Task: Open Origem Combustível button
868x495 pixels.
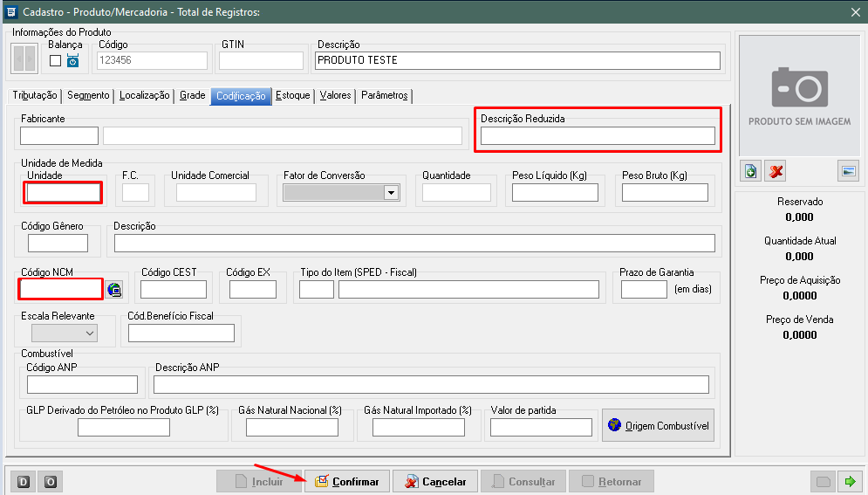Action: click(x=658, y=426)
